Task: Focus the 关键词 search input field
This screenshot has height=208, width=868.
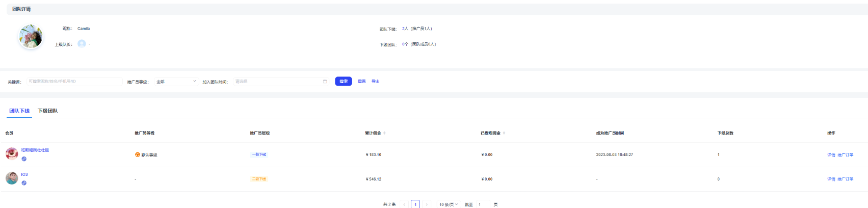Action: point(74,82)
